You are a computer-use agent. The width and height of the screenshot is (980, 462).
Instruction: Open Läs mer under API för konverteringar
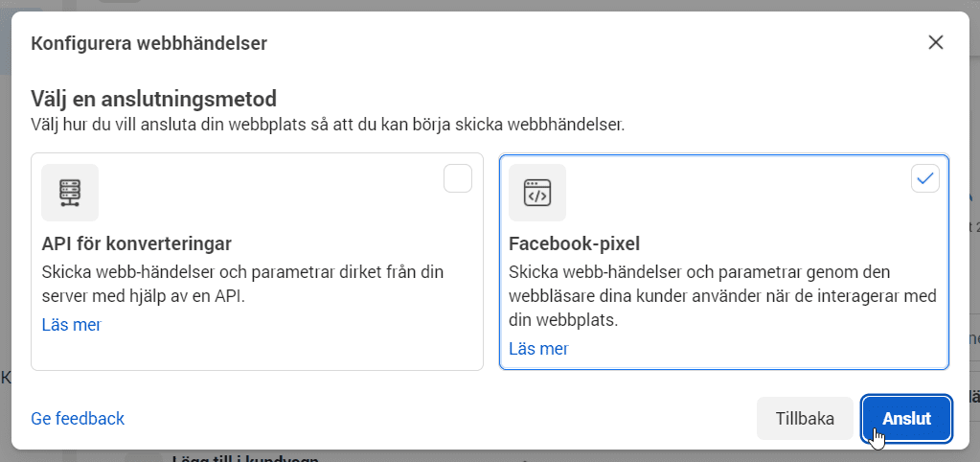(x=71, y=325)
